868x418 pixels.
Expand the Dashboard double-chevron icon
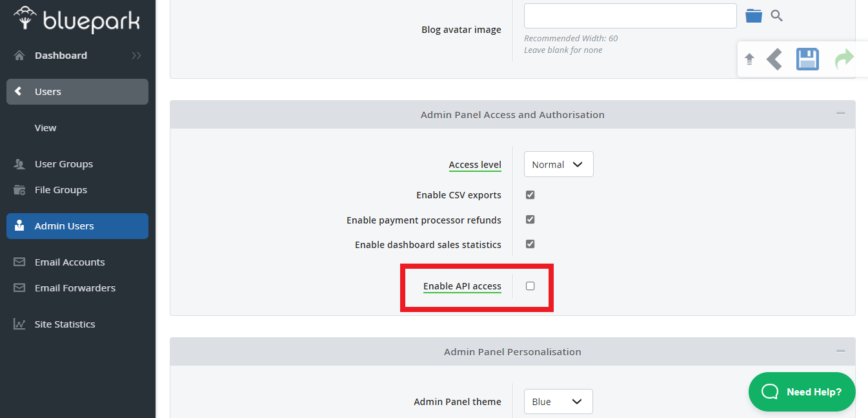click(x=136, y=56)
